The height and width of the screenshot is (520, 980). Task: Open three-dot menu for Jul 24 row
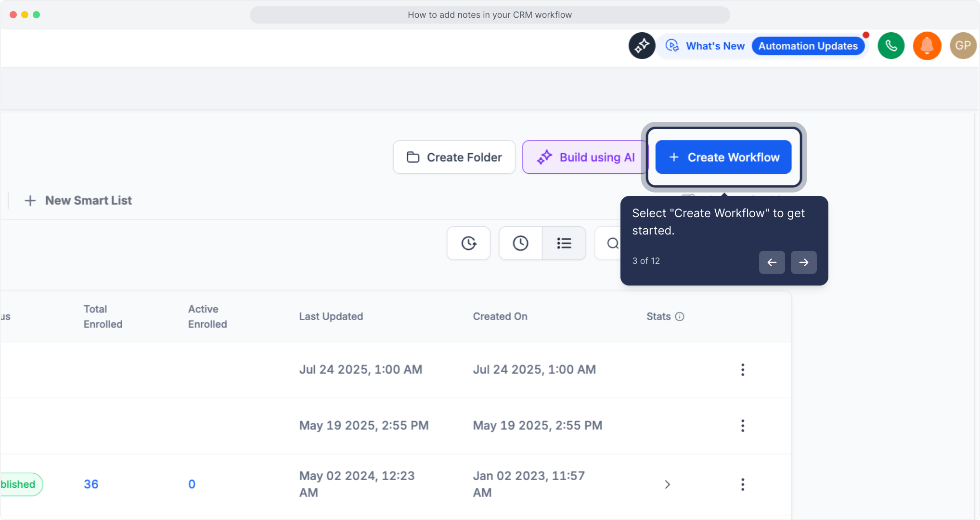pos(743,369)
